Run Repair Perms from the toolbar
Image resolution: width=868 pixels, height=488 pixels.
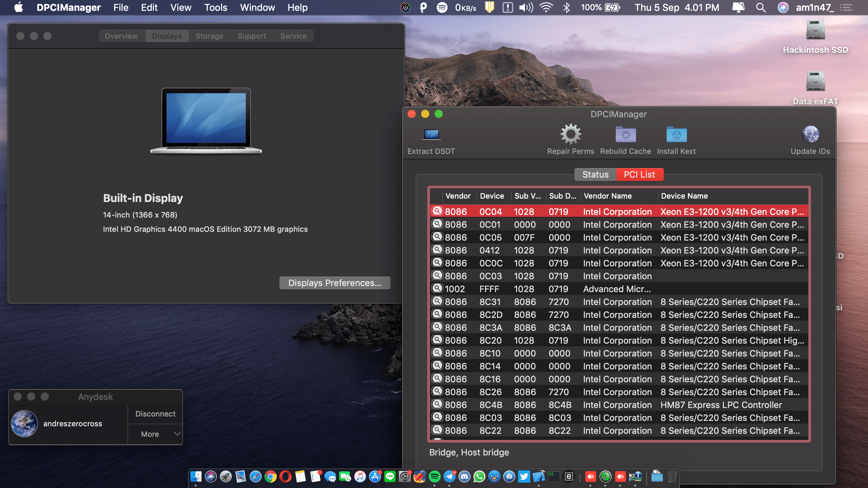pyautogui.click(x=571, y=135)
